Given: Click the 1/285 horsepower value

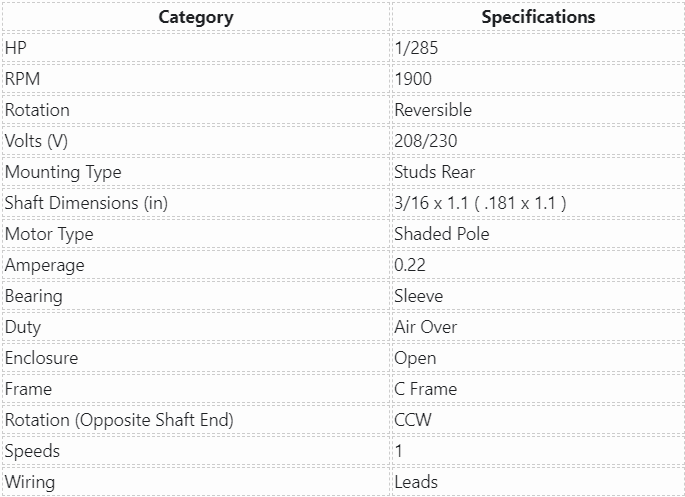Looking at the screenshot, I should click(418, 48).
